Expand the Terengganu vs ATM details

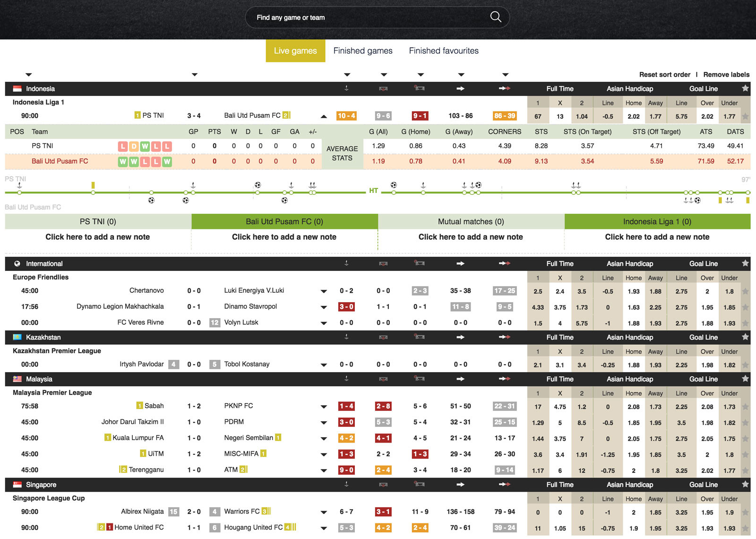[x=324, y=471]
